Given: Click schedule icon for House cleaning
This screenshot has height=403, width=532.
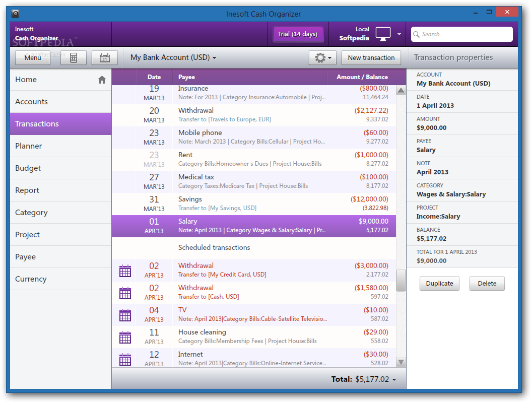Looking at the screenshot, I should (125, 337).
